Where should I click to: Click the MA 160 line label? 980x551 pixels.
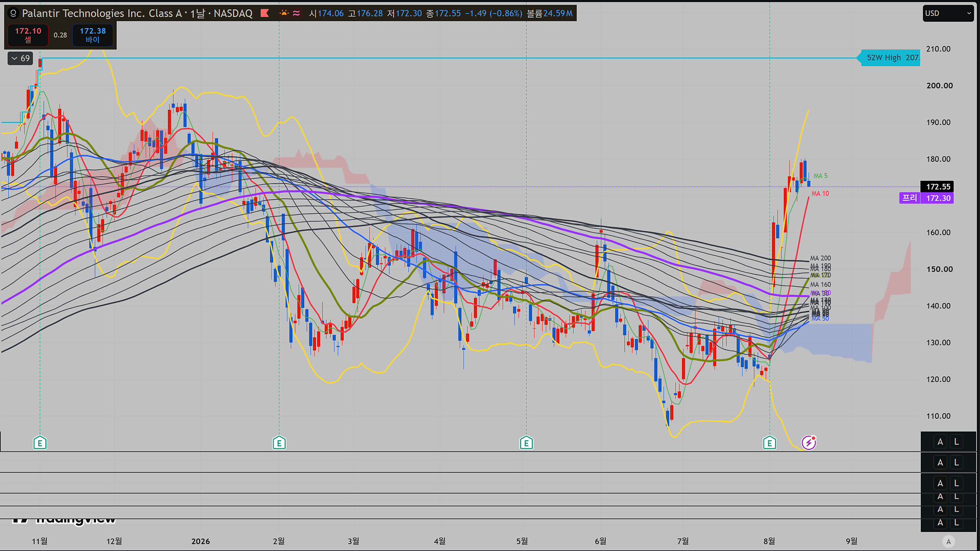[821, 284]
